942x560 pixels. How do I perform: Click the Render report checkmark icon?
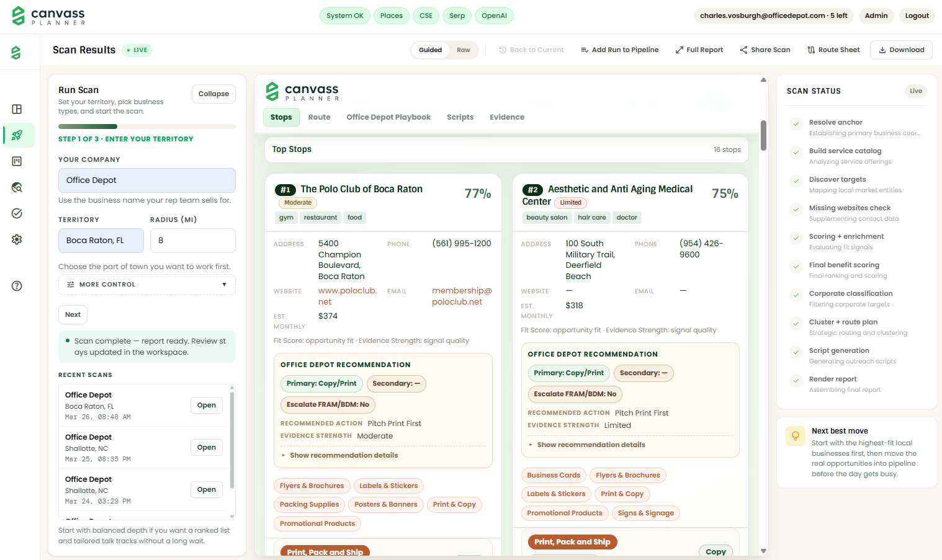(796, 381)
